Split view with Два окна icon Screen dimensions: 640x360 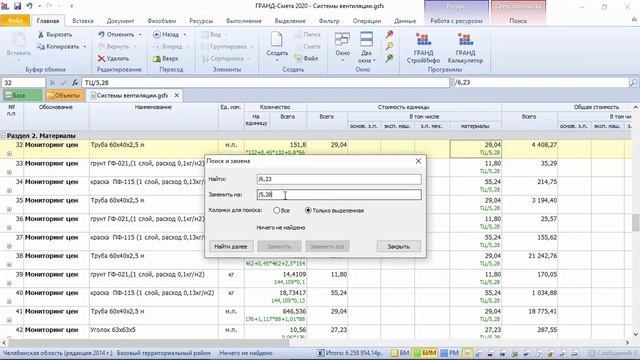tap(366, 40)
